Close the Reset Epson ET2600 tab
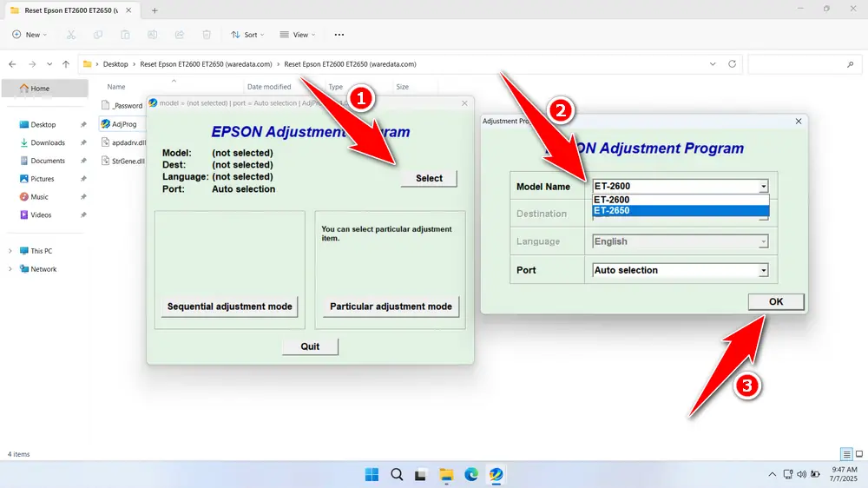This screenshot has width=868, height=488. [x=128, y=10]
